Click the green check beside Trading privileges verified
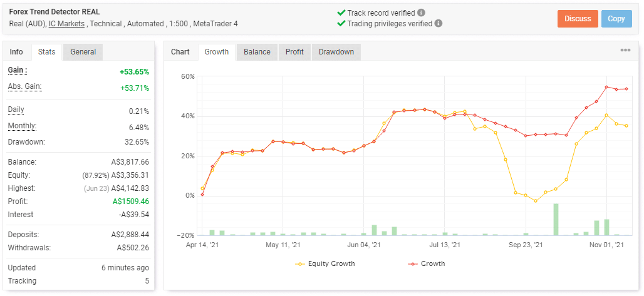Image resolution: width=644 pixels, height=296 pixels. [341, 23]
